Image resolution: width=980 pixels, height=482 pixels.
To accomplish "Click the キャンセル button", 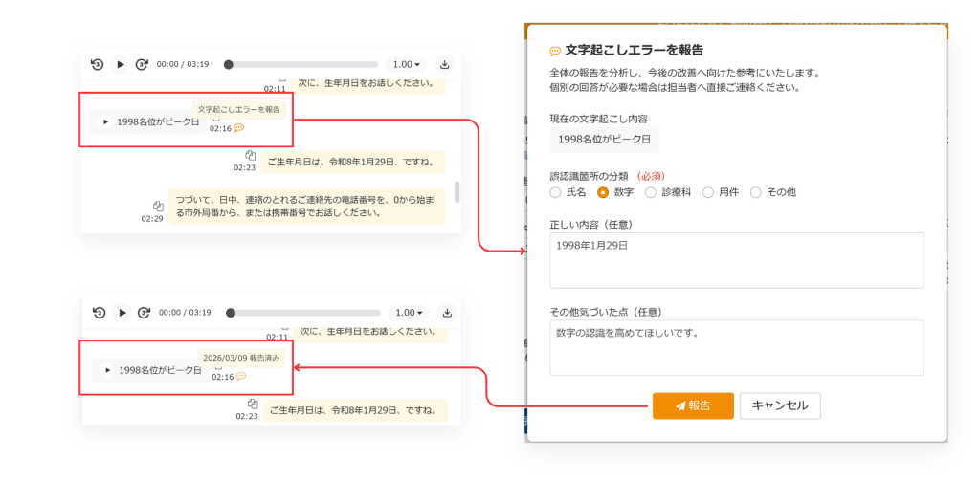I will tap(779, 405).
